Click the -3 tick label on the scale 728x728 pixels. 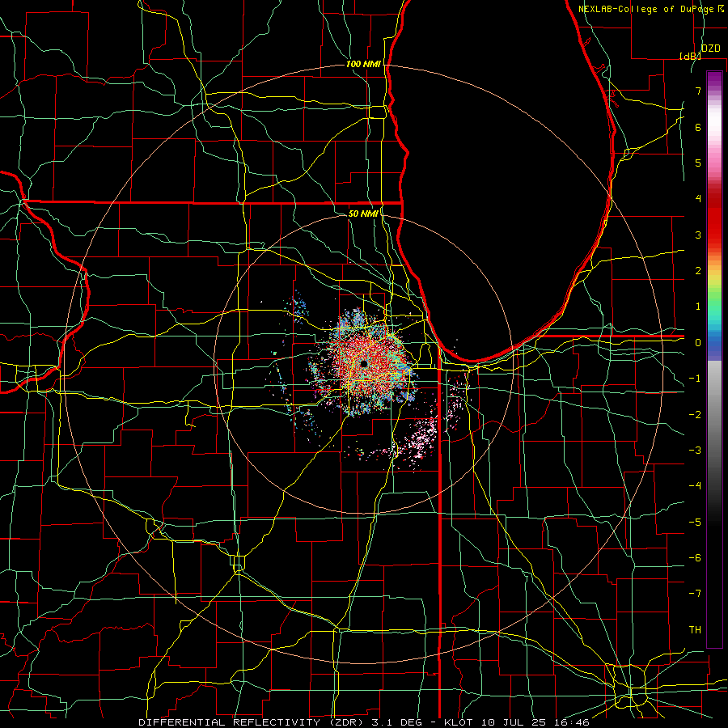tap(695, 450)
